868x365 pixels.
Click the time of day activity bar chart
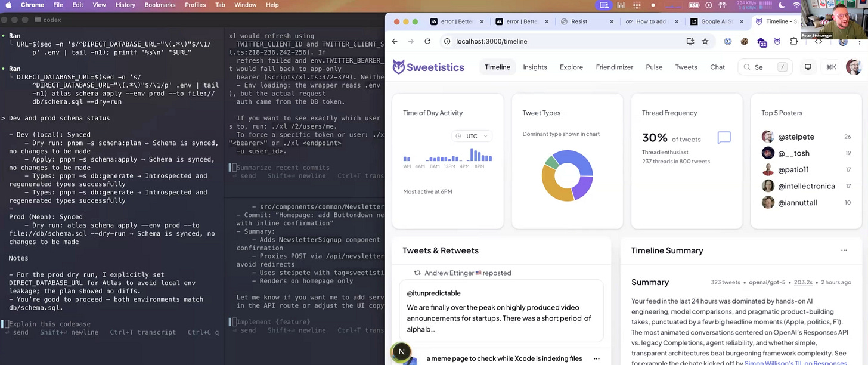coord(448,156)
